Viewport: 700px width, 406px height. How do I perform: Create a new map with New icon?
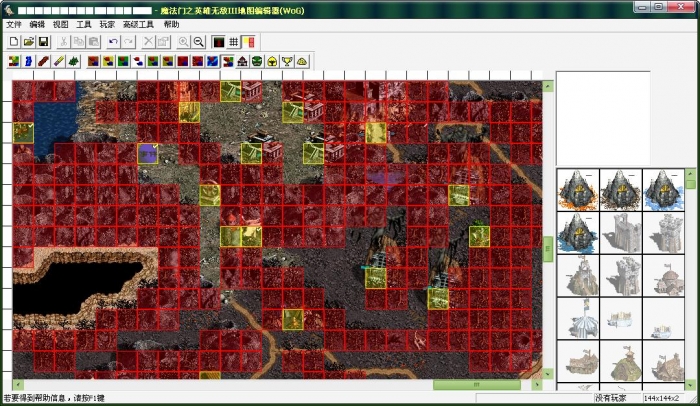pyautogui.click(x=14, y=42)
